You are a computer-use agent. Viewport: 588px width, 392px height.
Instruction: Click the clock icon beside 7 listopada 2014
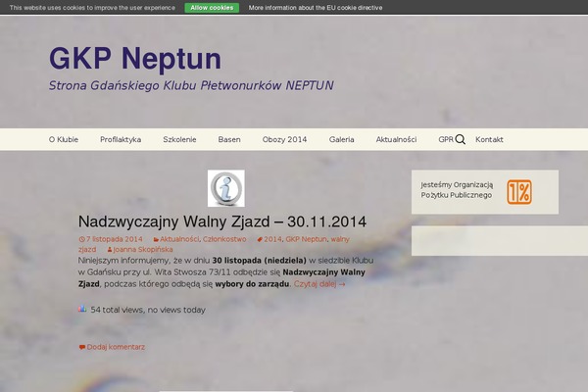tap(81, 239)
